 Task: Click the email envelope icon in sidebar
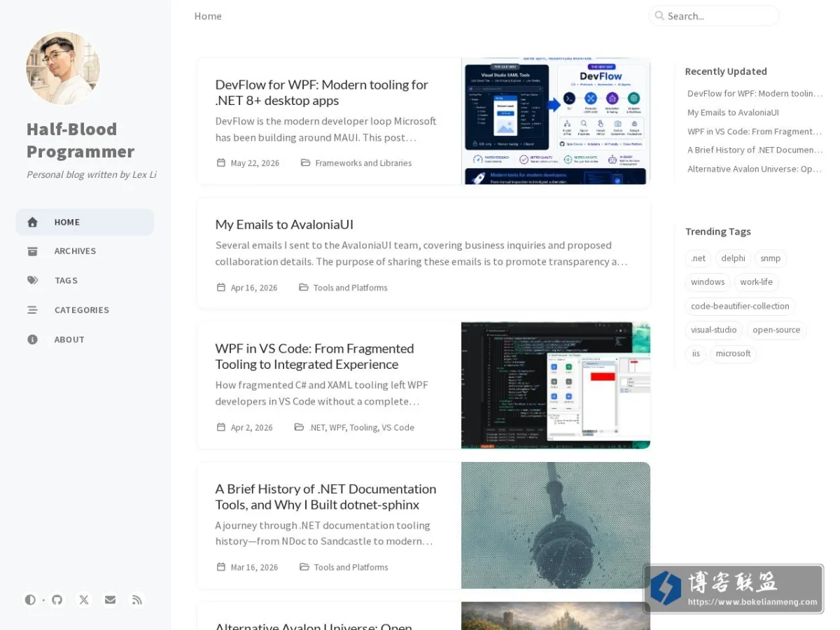coord(111,600)
